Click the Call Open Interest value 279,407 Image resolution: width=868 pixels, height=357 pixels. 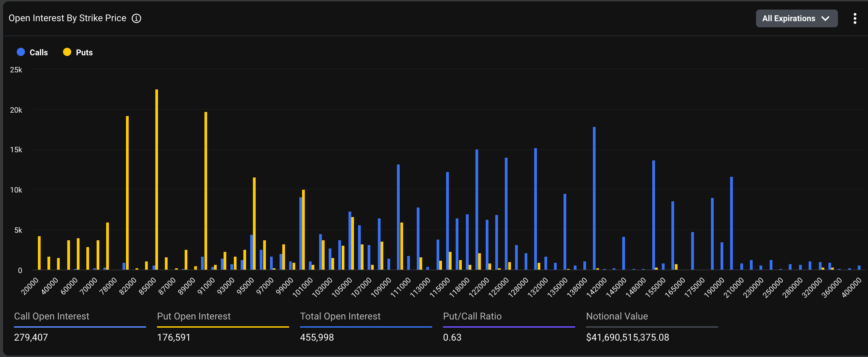tap(31, 337)
